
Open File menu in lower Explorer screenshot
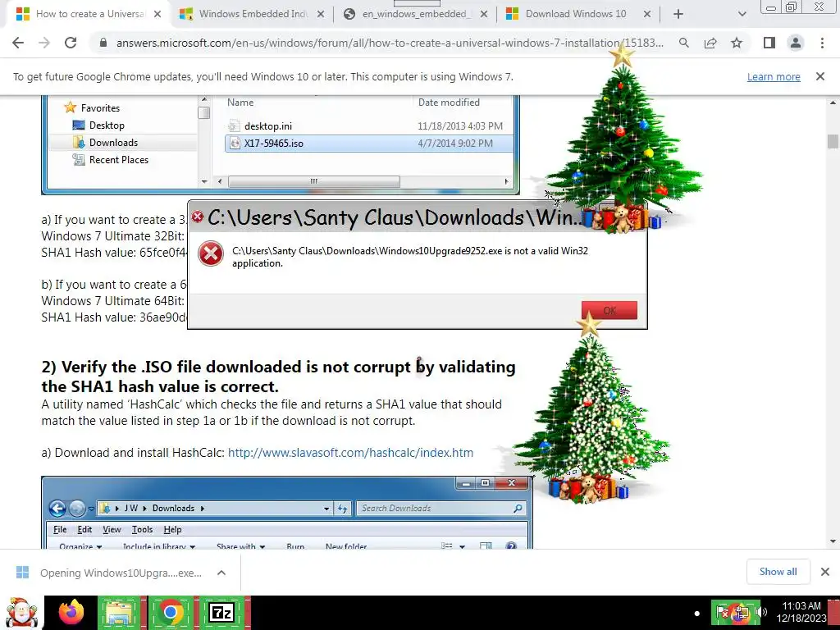point(60,529)
